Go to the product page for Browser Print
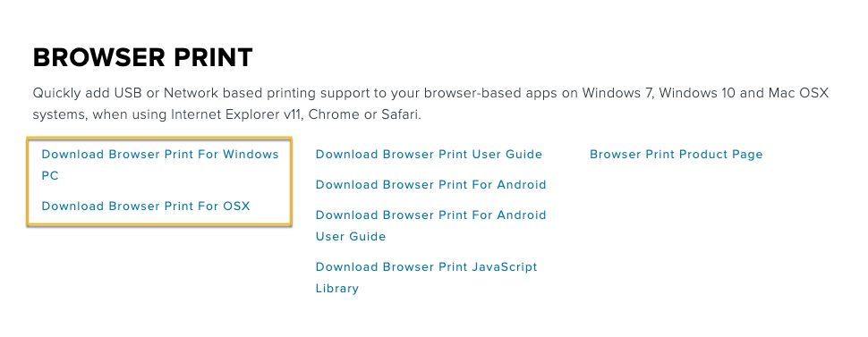Screen dimensions: 868x337 pos(677,155)
